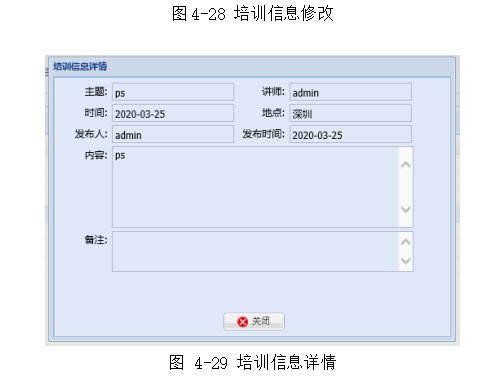Click the 主题 label
The width and height of the screenshot is (497, 380).
(x=96, y=92)
